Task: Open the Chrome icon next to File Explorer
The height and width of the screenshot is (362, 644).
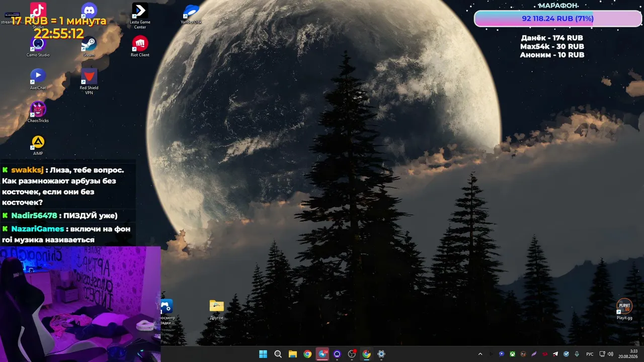Action: tap(307, 354)
